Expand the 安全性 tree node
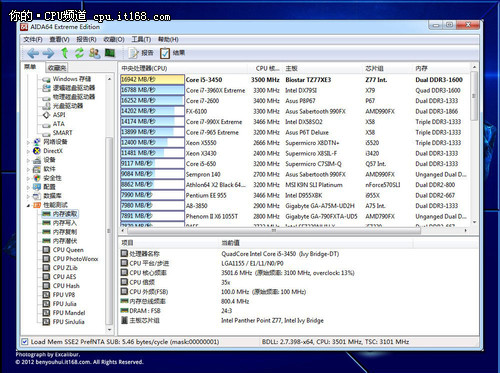Screen dimensions: 500x373 (x=28, y=178)
